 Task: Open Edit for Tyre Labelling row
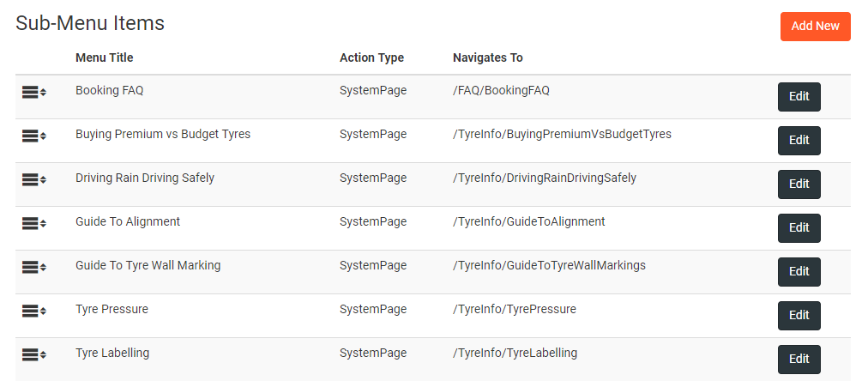coord(799,360)
